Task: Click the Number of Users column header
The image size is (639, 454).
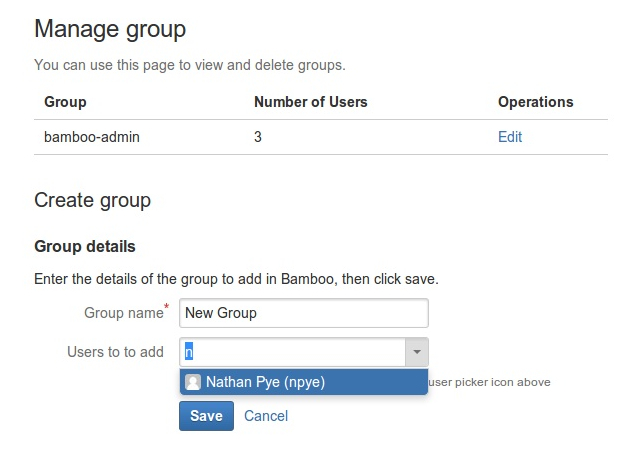Action: (x=310, y=102)
